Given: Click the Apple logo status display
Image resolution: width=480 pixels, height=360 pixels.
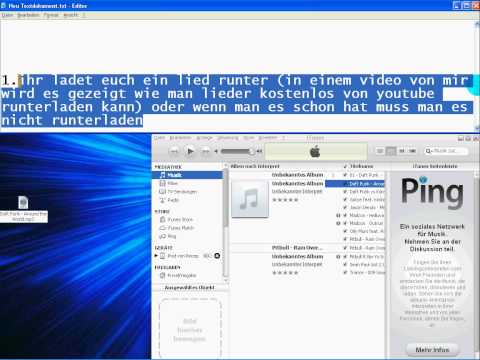Looking at the screenshot, I should point(315,152).
